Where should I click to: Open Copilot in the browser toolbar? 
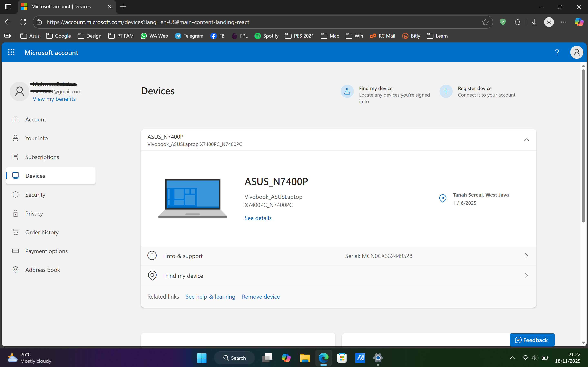[x=579, y=22]
